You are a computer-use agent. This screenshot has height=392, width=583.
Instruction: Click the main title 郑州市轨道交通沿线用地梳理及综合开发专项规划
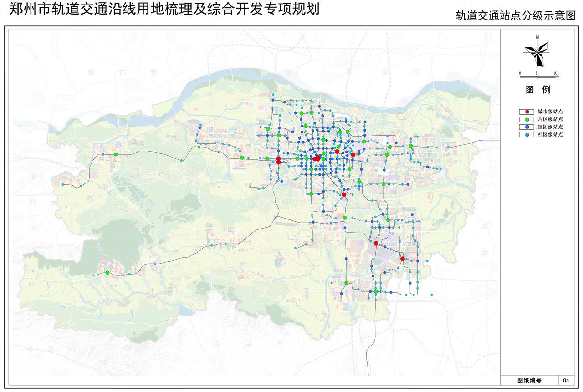164,9
